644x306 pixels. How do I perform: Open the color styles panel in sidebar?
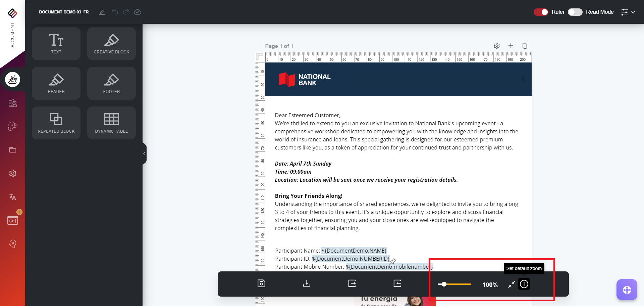(x=12, y=103)
